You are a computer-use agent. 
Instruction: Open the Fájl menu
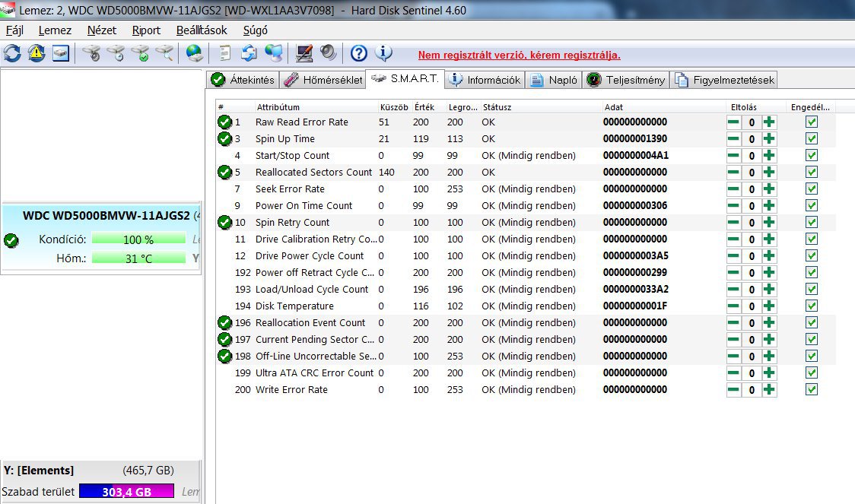[x=14, y=30]
